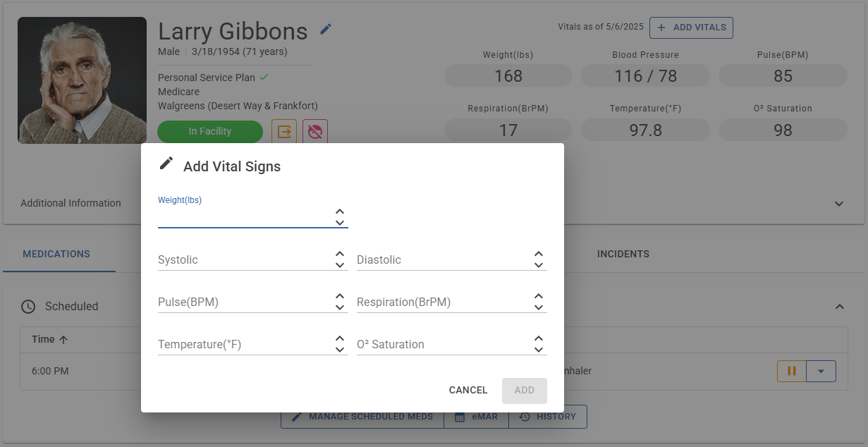The width and height of the screenshot is (868, 447).
Task: Click Cancel in Add Vital Signs dialog
Action: click(468, 390)
